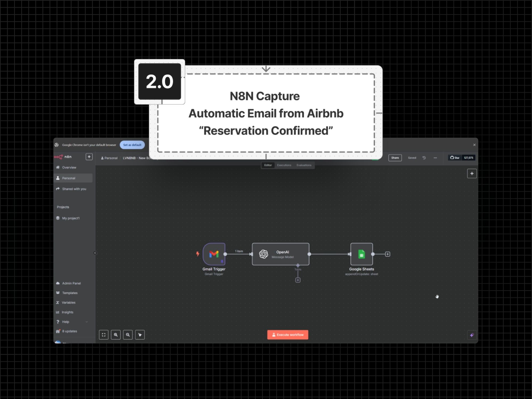Fit workflow to view icon

(x=104, y=335)
